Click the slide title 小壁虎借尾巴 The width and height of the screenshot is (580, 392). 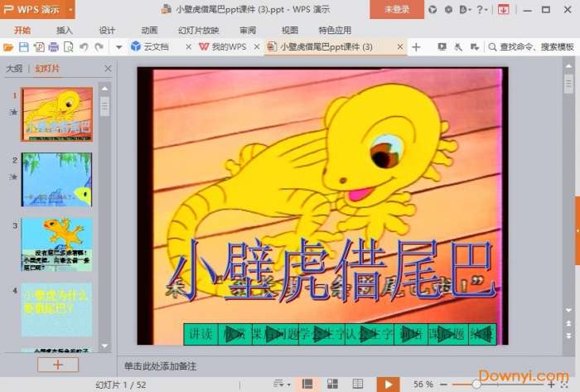(331, 269)
